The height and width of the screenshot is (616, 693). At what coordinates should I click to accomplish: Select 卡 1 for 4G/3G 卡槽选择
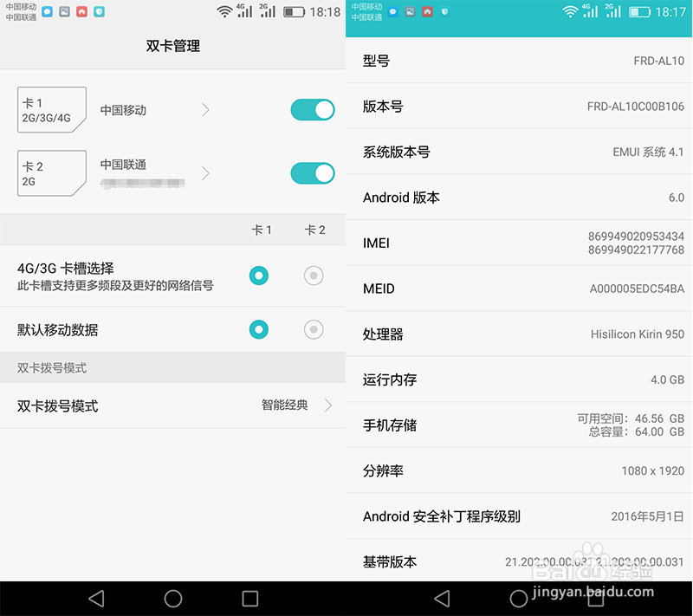click(x=258, y=276)
